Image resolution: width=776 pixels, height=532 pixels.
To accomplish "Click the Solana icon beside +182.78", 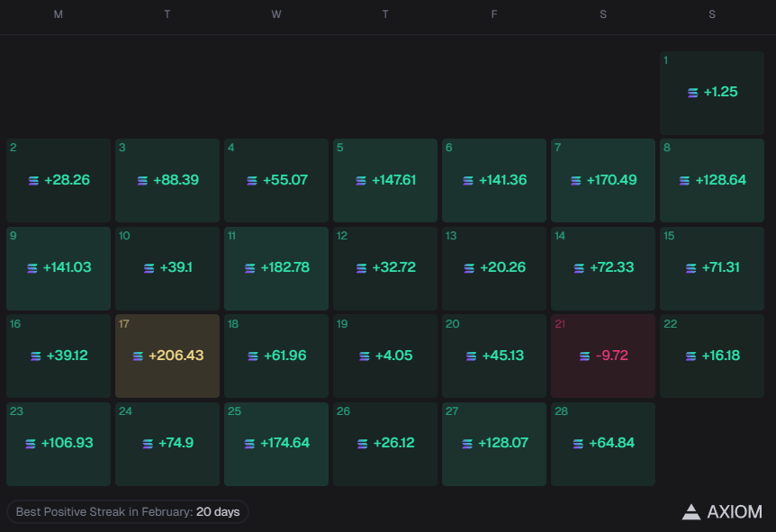I will point(250,268).
